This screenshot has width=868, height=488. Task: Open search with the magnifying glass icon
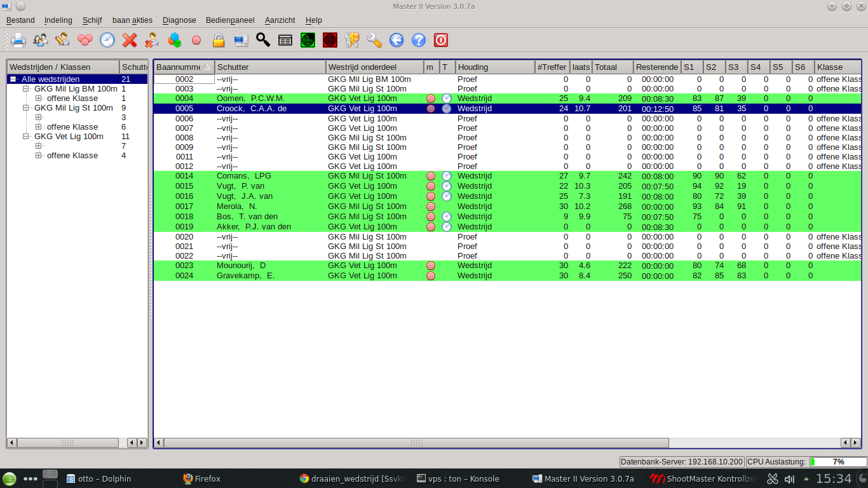pos(263,40)
